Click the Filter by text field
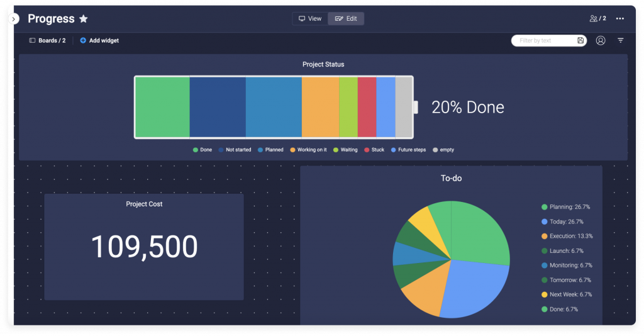This screenshot has width=644, height=336. pos(542,40)
